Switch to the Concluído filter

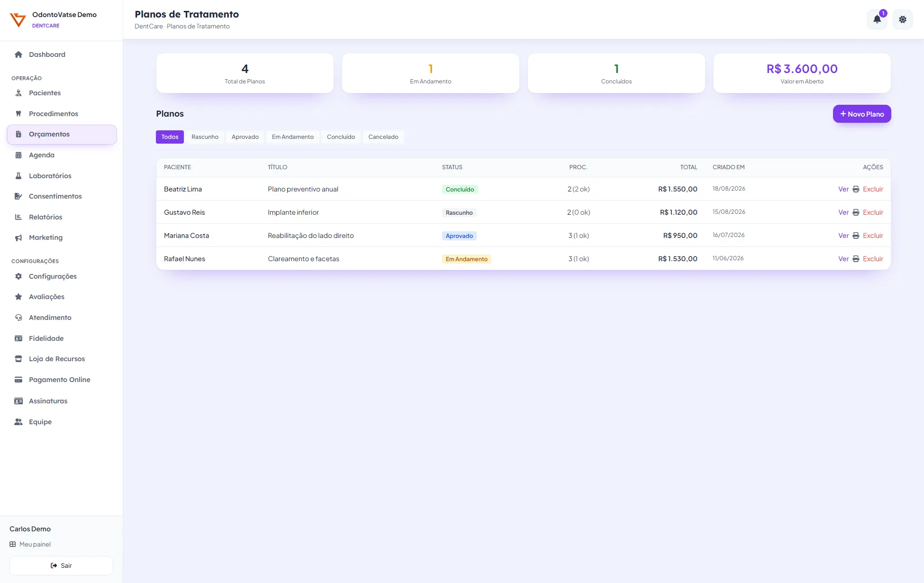(341, 137)
